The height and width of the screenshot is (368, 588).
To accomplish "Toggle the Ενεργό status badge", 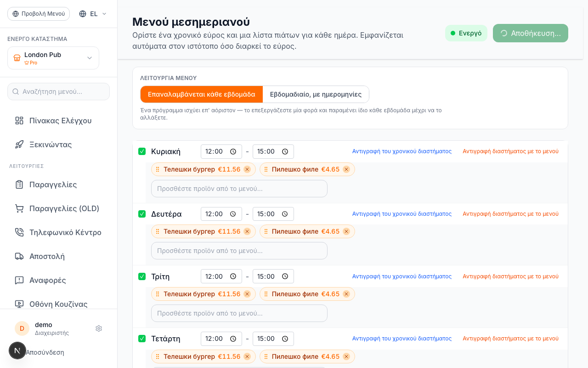I will [x=466, y=33].
